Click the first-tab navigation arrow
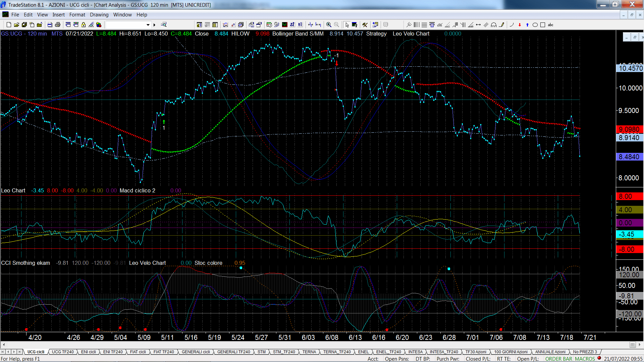644x362 pixels. click(x=3, y=352)
